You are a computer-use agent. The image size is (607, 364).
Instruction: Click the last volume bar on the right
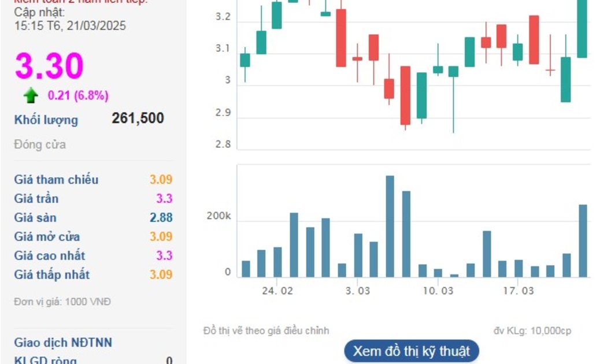click(583, 241)
